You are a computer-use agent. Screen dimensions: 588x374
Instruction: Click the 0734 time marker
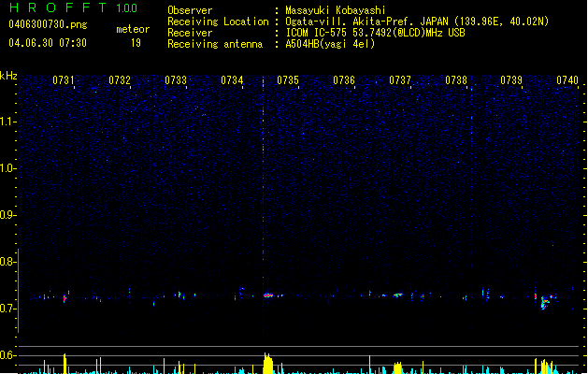232,80
